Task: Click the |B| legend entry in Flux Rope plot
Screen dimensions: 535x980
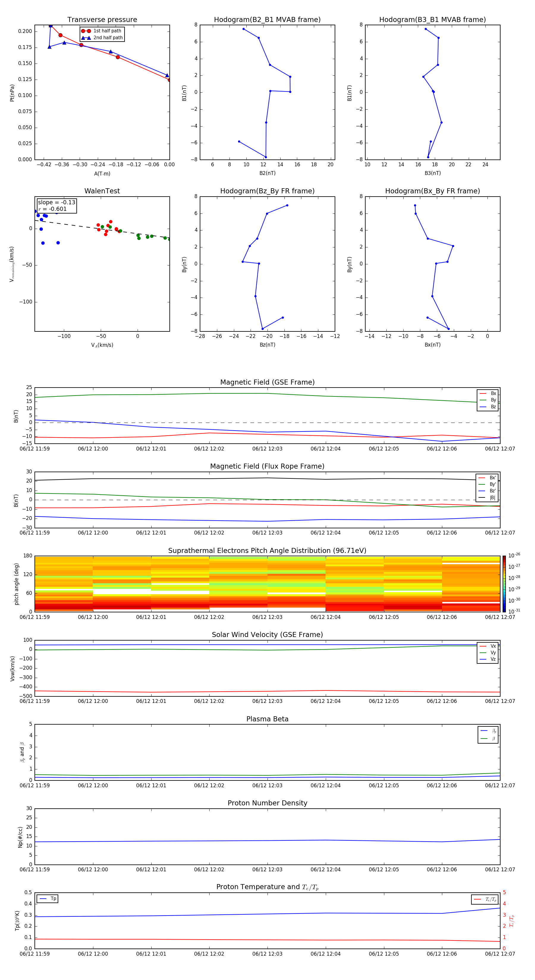Action: tap(487, 498)
